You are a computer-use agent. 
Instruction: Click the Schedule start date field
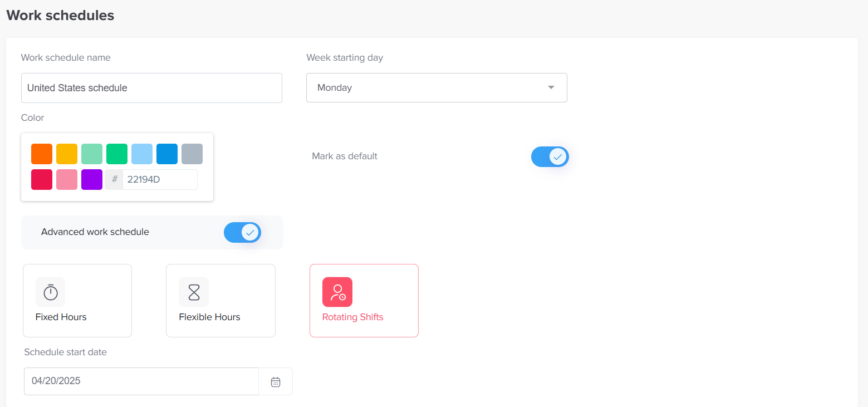click(x=141, y=381)
